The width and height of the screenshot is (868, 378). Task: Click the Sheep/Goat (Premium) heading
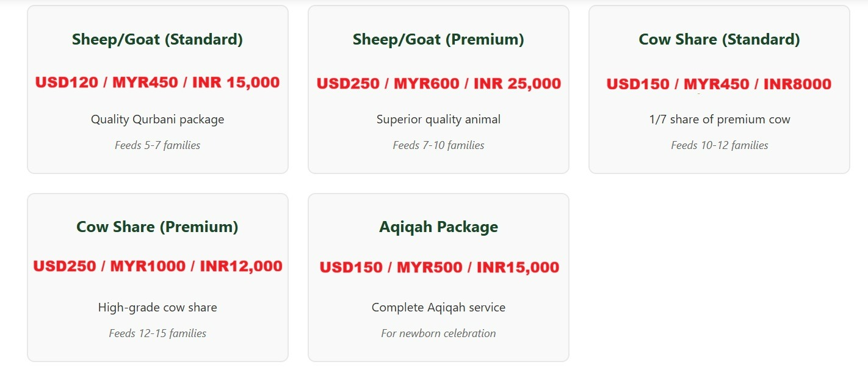(x=438, y=40)
